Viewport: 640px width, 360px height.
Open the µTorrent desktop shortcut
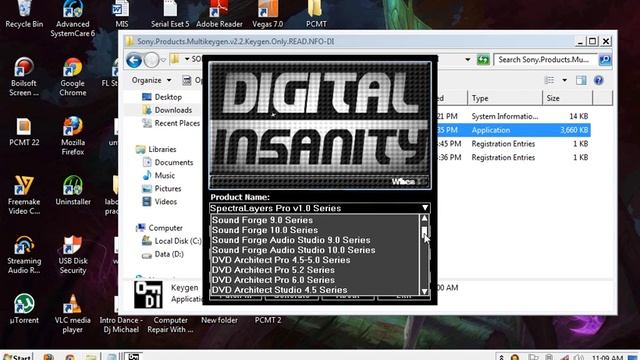point(24,309)
